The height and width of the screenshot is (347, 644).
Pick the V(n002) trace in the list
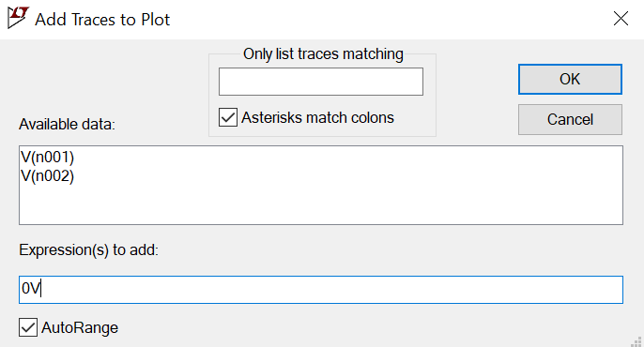[x=47, y=176]
